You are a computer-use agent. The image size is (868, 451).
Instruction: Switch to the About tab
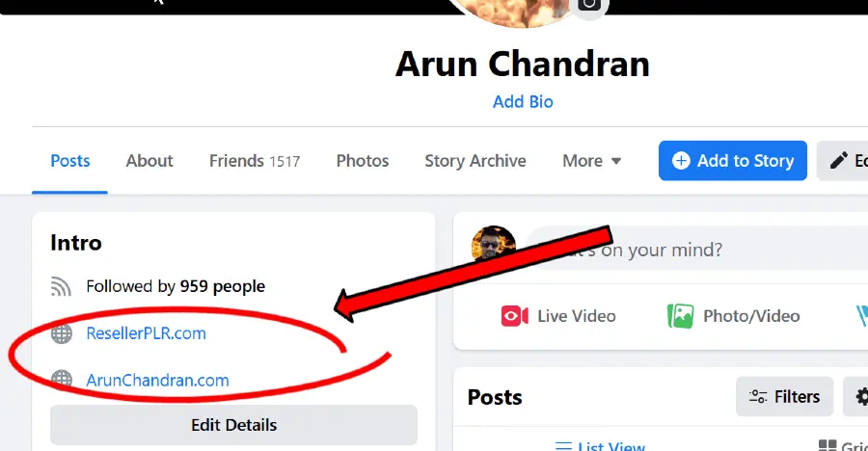(149, 161)
